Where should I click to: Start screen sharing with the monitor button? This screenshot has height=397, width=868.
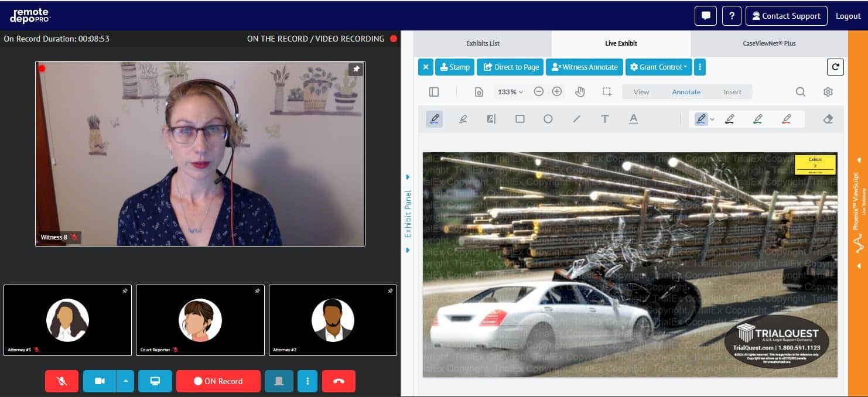(155, 381)
